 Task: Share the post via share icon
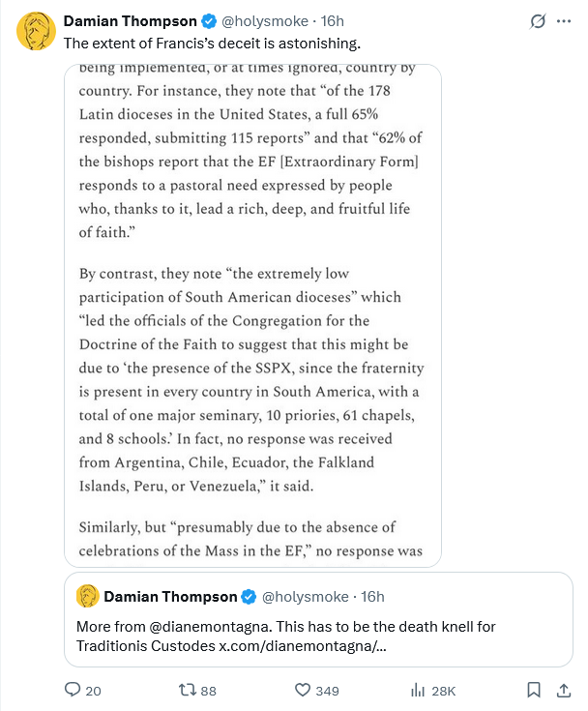tap(563, 690)
